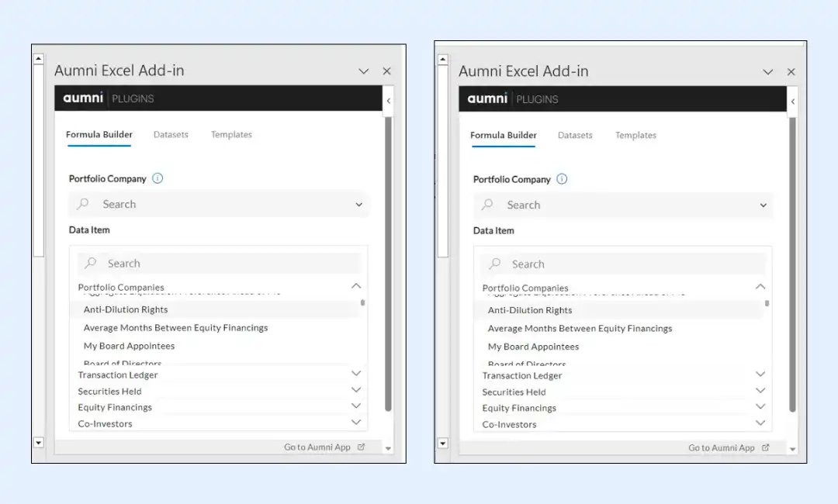The image size is (838, 504).
Task: Expand Transaction Ledger in left panel
Action: 356,373
